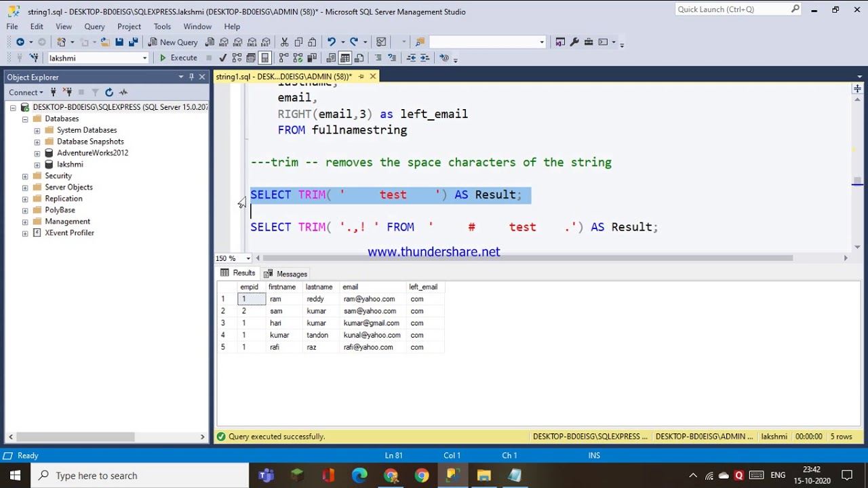The height and width of the screenshot is (488, 868).
Task: Toggle Include Live Query Statistics
Action: tap(298, 58)
